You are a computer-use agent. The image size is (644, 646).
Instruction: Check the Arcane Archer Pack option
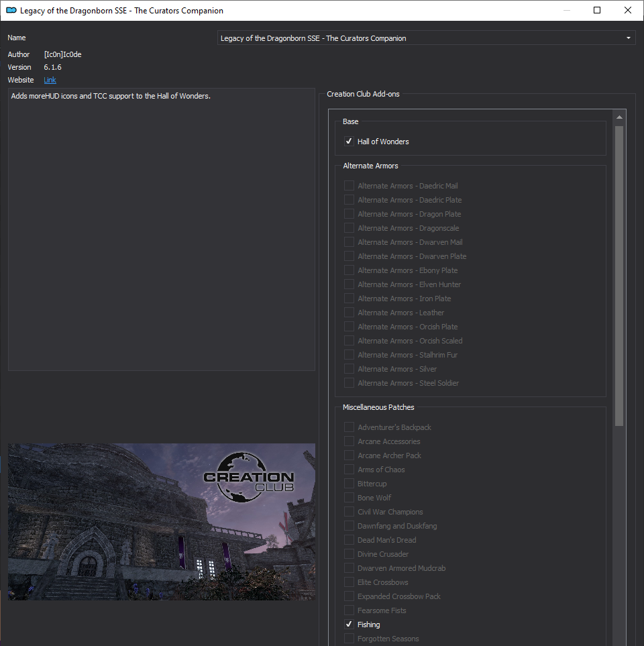point(349,455)
